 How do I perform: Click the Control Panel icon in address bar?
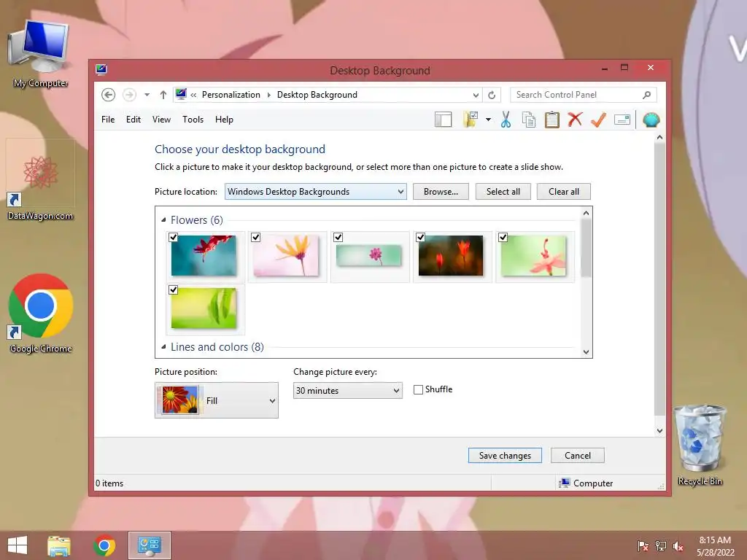(181, 94)
